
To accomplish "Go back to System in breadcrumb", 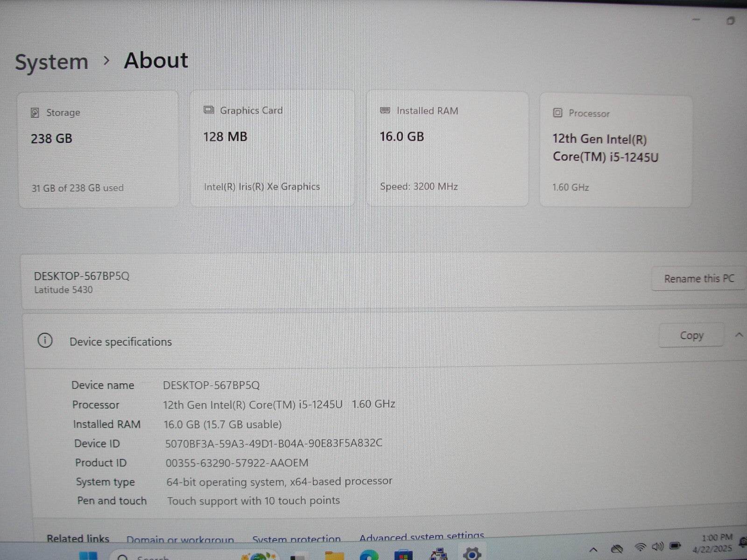I will point(51,62).
